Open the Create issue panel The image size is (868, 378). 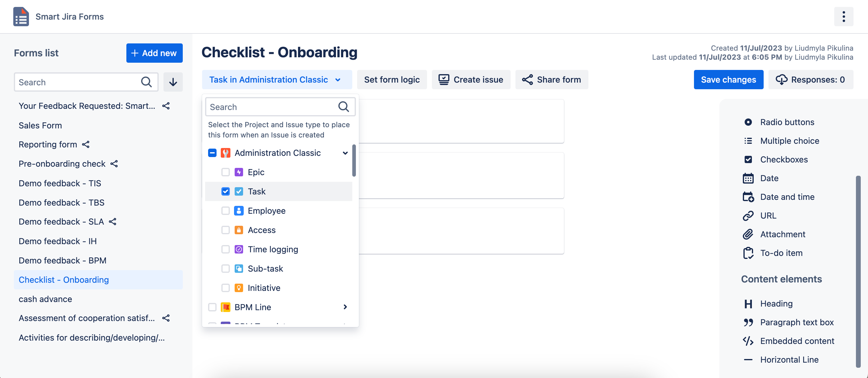tap(471, 80)
